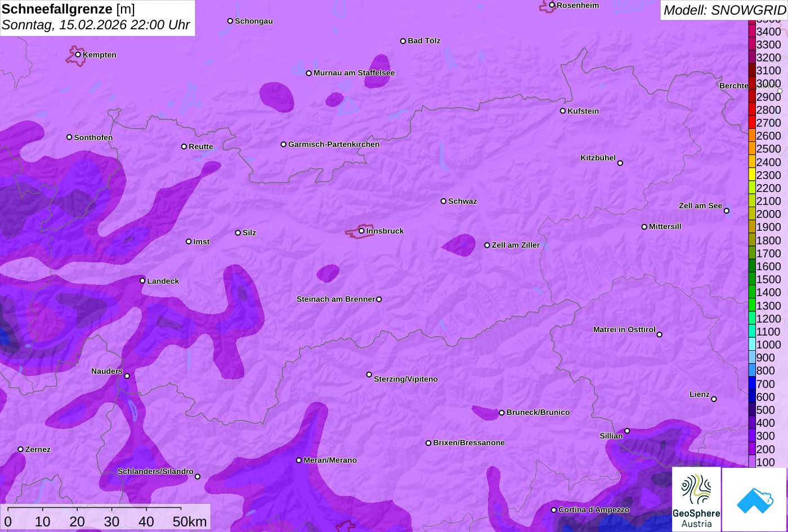Pick the bright green 1300 legend swatch
Screen dimensions: 788x532
click(x=751, y=306)
